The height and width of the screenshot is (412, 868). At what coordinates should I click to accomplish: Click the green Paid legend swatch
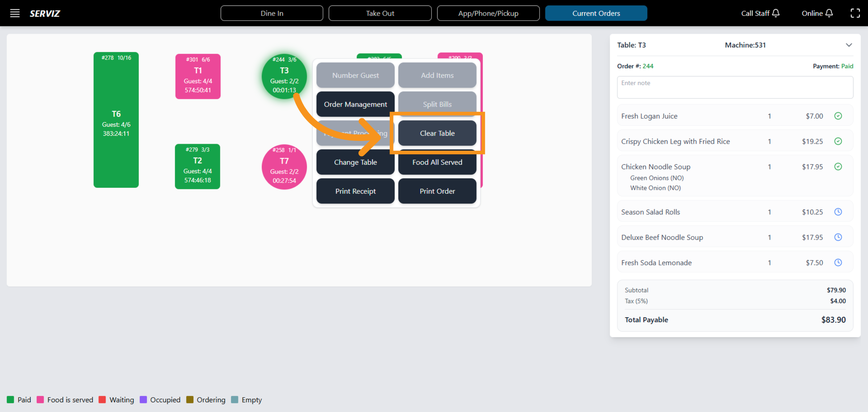[x=10, y=400]
